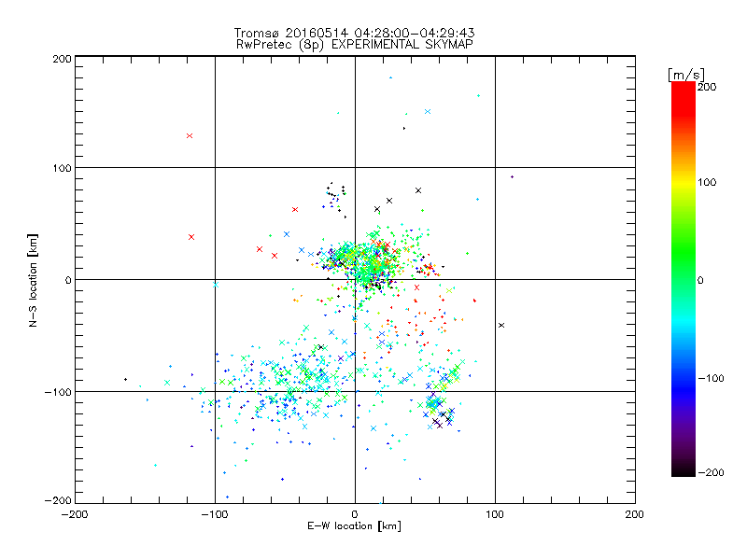The image size is (747, 560).
Task: Click the x-axis tick label "100"
Action: [495, 514]
